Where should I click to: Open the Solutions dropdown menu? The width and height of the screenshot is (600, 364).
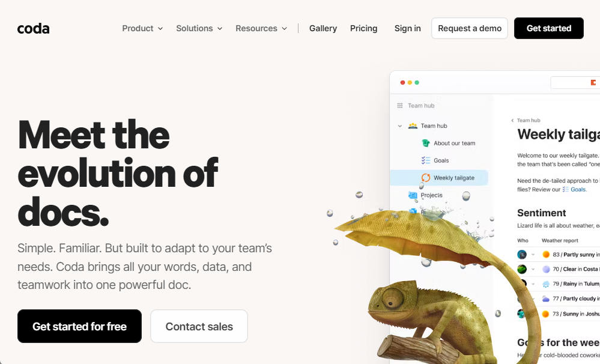click(x=199, y=28)
